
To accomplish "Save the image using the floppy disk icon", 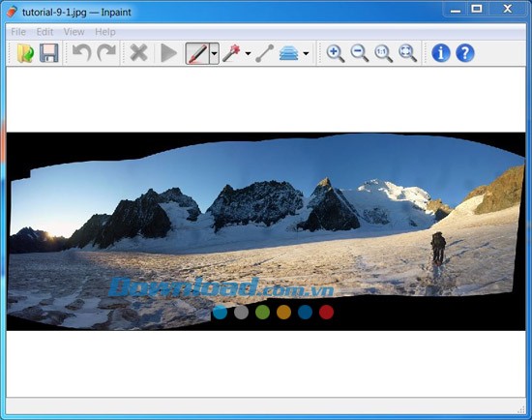I will point(49,53).
